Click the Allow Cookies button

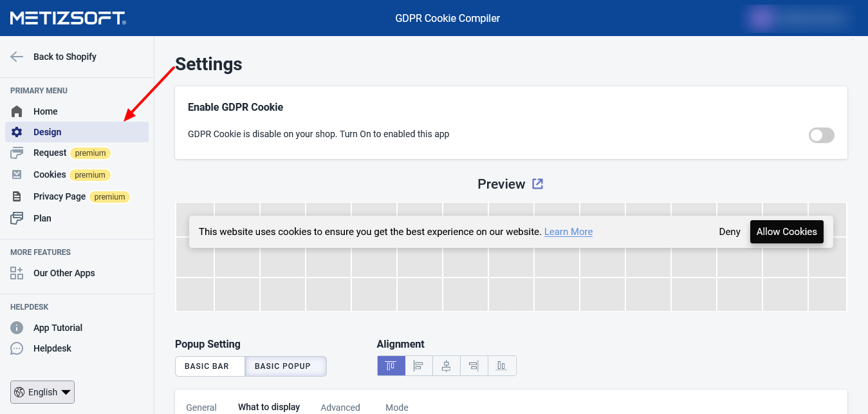coord(786,232)
